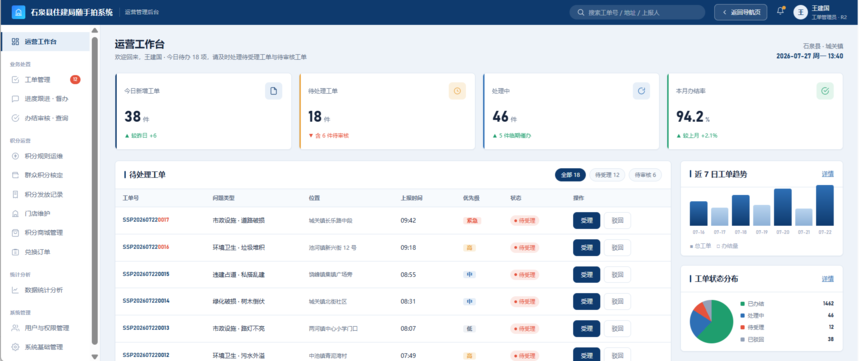This screenshot has width=859, height=361.
Task: Click the 07-16 bar in trend chart
Action: click(x=698, y=214)
